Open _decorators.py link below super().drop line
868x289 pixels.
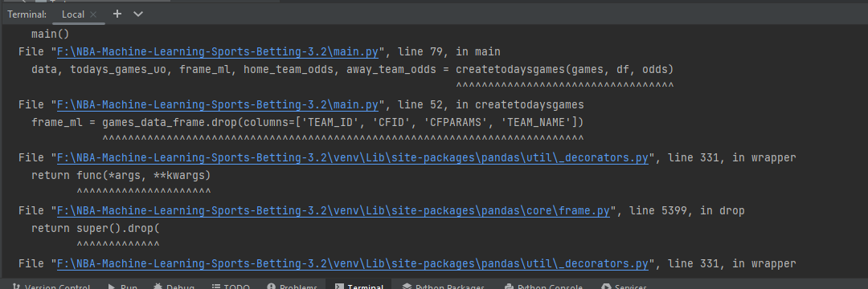[353, 264]
